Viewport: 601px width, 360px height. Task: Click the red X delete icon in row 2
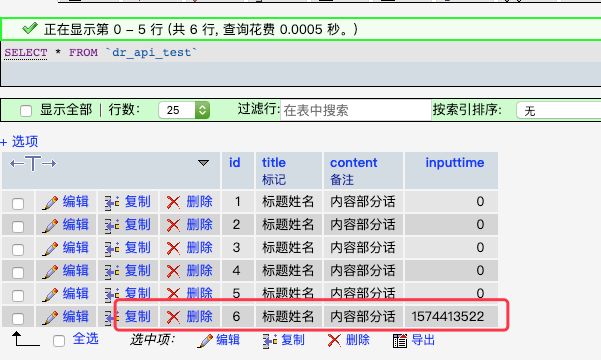[173, 225]
